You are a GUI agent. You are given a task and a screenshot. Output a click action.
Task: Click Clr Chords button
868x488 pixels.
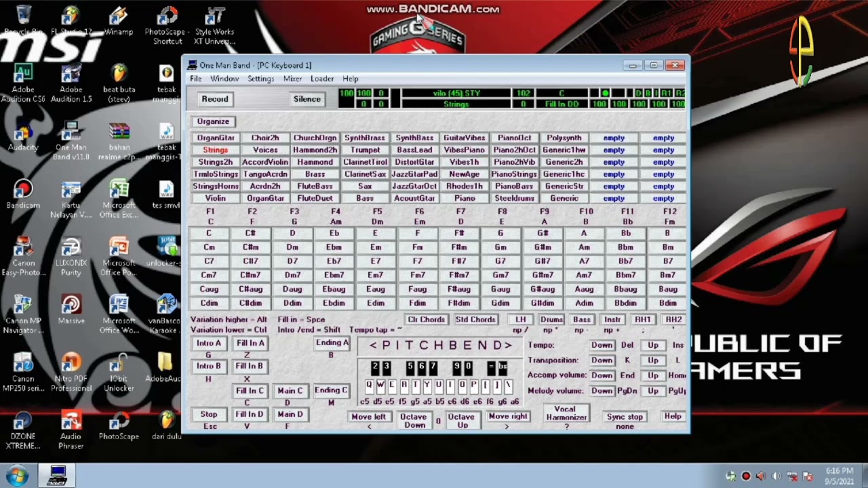[x=427, y=319]
